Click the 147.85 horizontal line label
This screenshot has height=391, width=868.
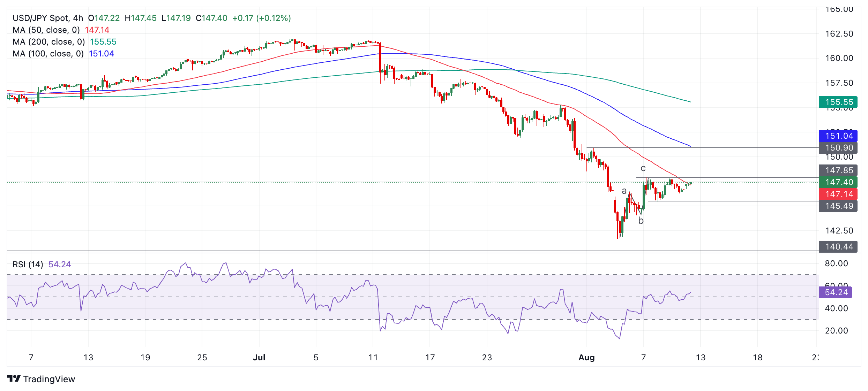click(x=838, y=170)
